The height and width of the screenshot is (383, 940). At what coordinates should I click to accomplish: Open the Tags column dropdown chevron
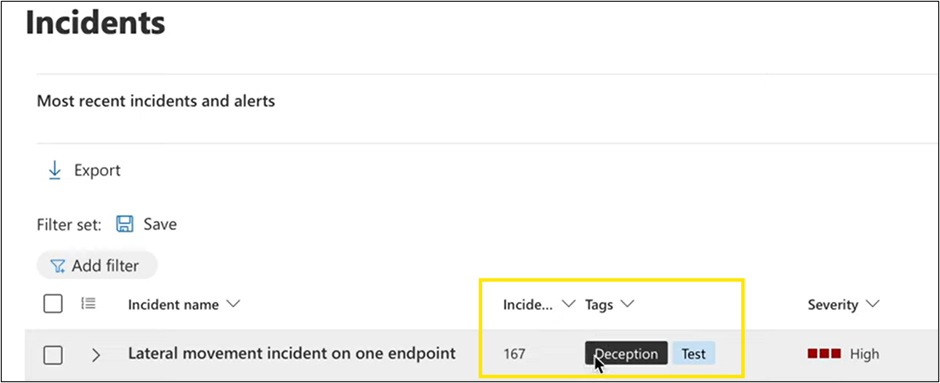[627, 304]
